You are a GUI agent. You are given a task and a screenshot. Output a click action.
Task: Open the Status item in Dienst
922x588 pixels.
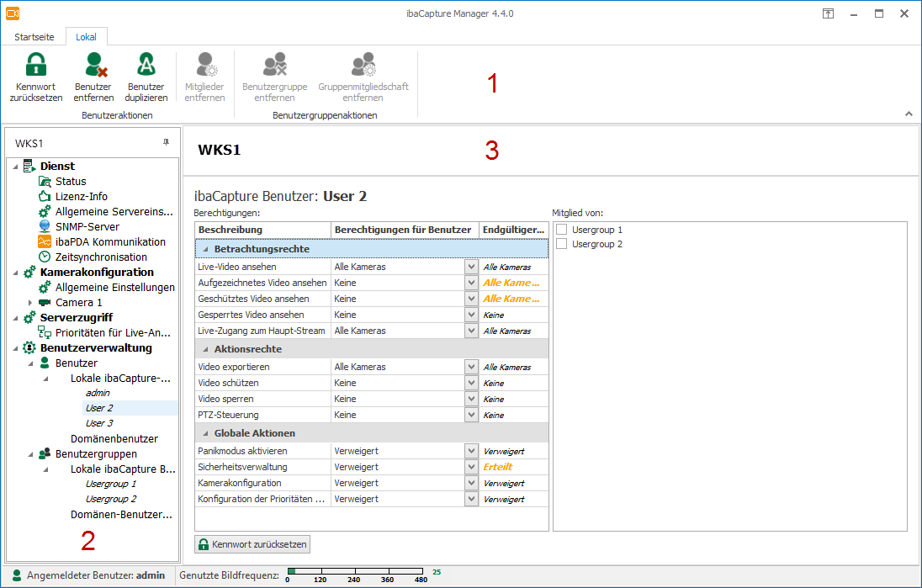71,182
